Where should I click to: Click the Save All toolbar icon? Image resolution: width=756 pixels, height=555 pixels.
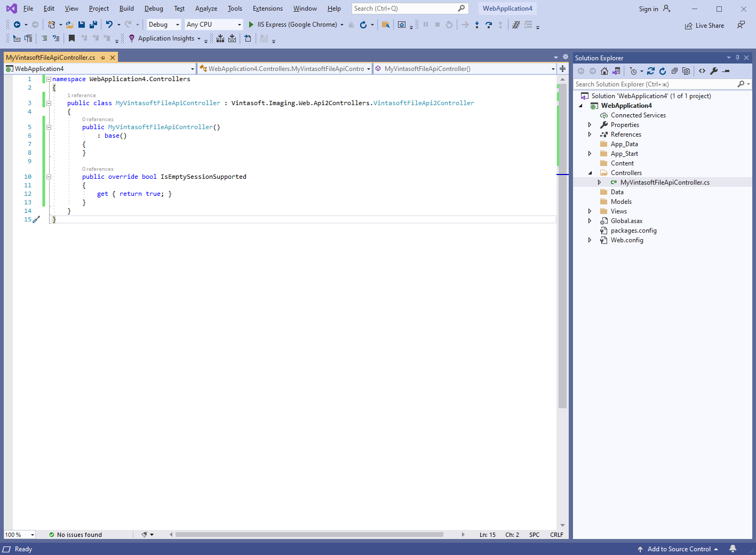(x=93, y=25)
